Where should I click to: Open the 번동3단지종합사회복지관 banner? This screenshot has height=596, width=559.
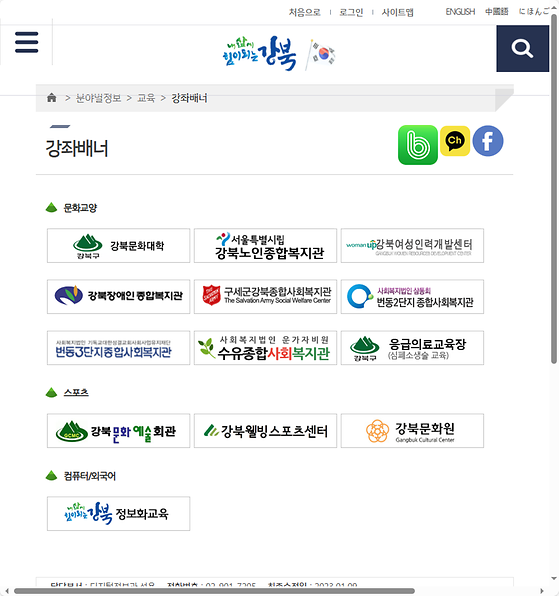(119, 348)
